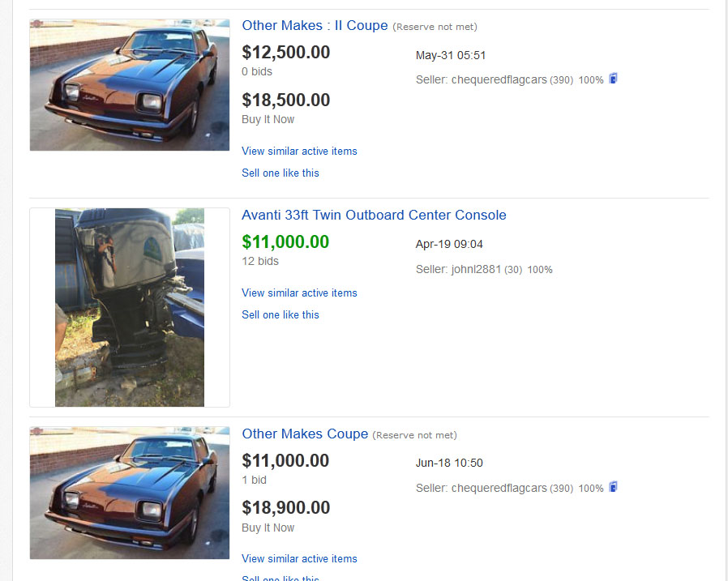
Task: View similar active items for the Jun-18 coupe listing
Action: (x=299, y=559)
